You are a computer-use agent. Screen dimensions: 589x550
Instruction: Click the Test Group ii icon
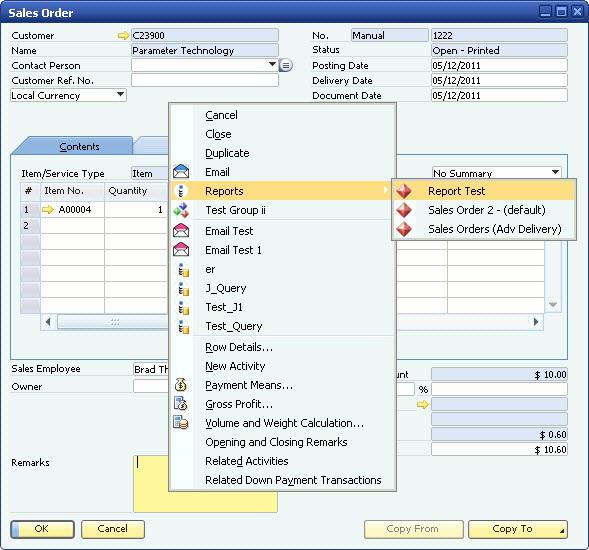(x=181, y=210)
